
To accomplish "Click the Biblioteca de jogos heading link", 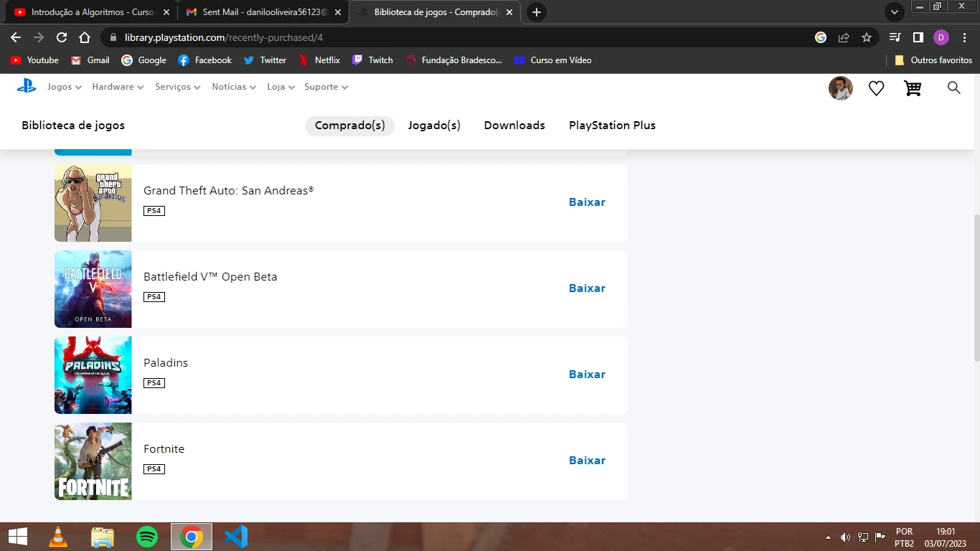I will tap(73, 126).
